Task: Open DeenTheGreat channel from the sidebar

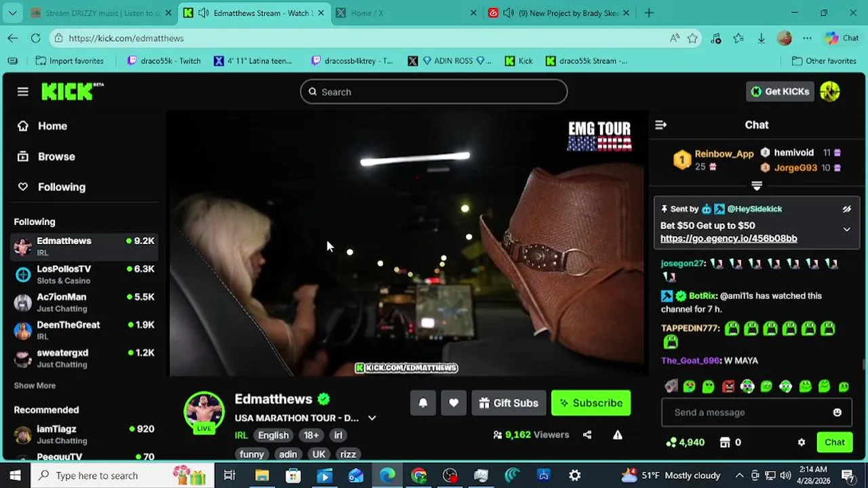Action: click(x=84, y=330)
